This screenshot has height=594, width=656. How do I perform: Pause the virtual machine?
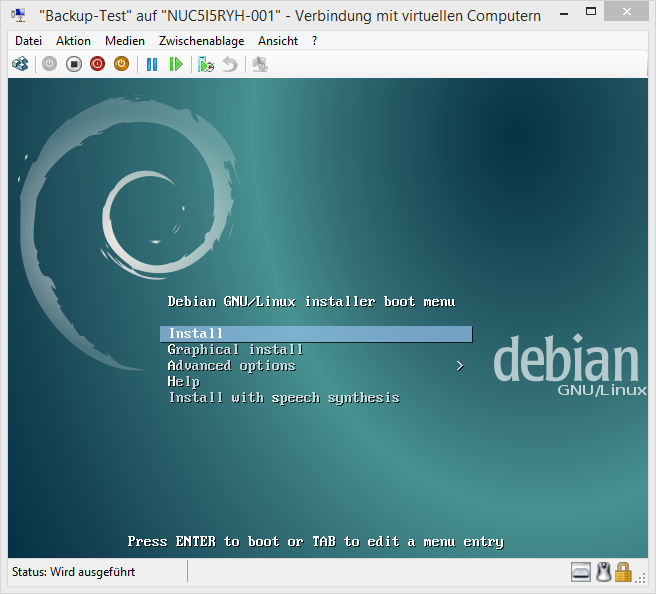pyautogui.click(x=152, y=64)
